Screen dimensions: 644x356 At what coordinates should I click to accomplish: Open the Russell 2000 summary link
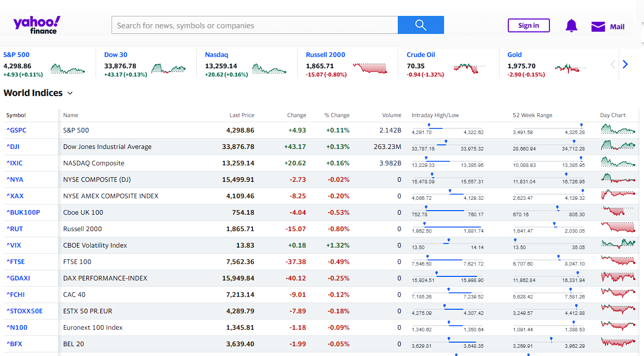click(325, 54)
